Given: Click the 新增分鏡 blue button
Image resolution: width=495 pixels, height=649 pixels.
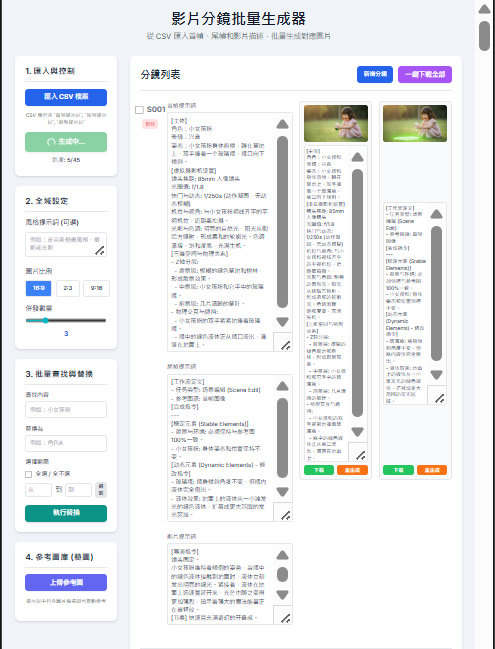Looking at the screenshot, I should pos(375,75).
